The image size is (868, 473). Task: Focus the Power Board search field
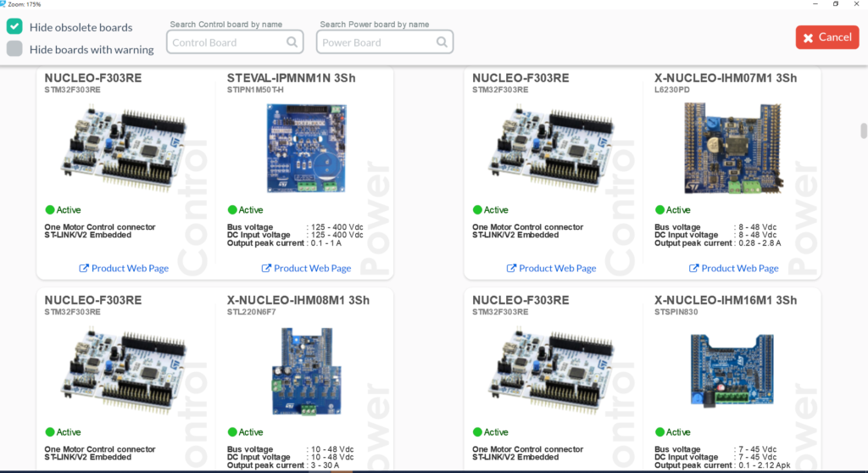[x=385, y=42]
